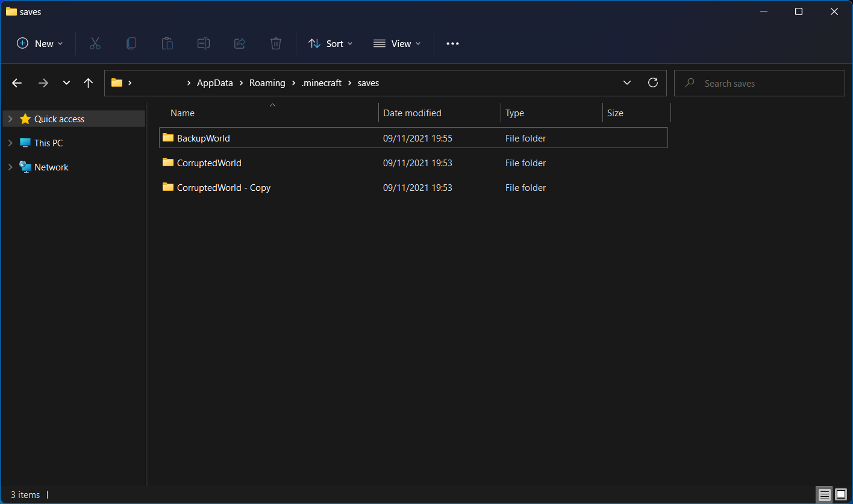Image resolution: width=853 pixels, height=504 pixels.
Task: Click the 3 items status text
Action: (x=25, y=494)
